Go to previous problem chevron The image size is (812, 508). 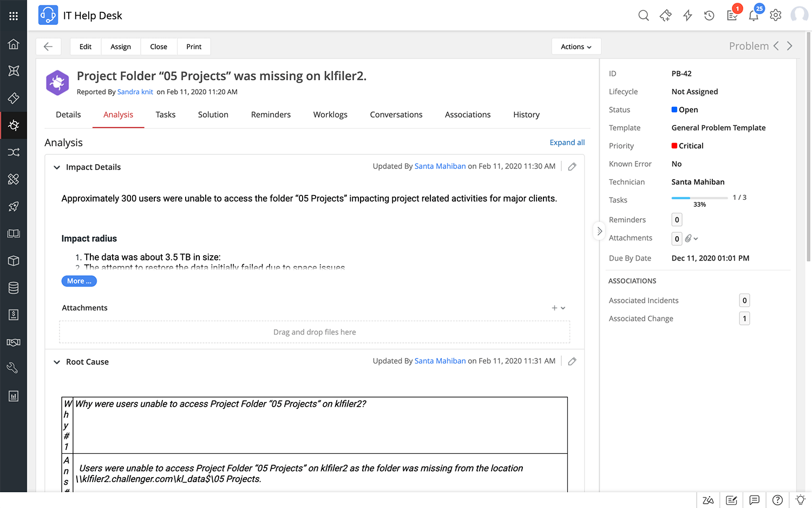(776, 46)
